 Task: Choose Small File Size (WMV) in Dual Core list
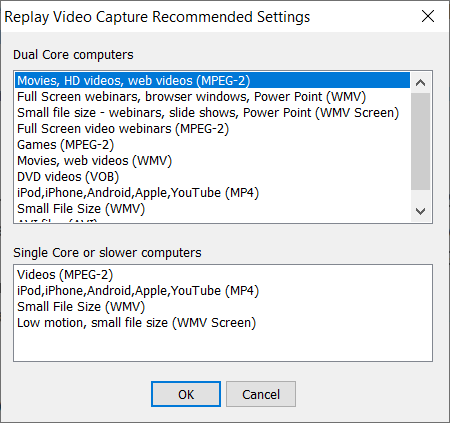[212, 209]
